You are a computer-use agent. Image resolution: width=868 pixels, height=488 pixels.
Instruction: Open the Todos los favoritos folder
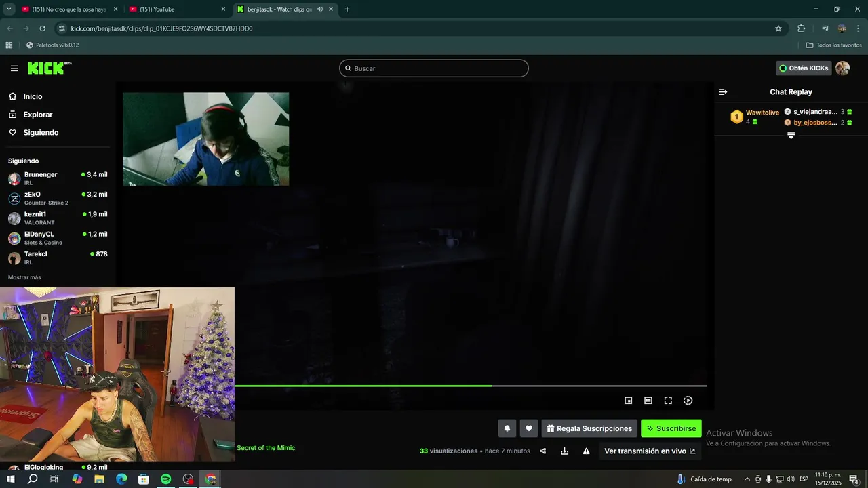[833, 45]
